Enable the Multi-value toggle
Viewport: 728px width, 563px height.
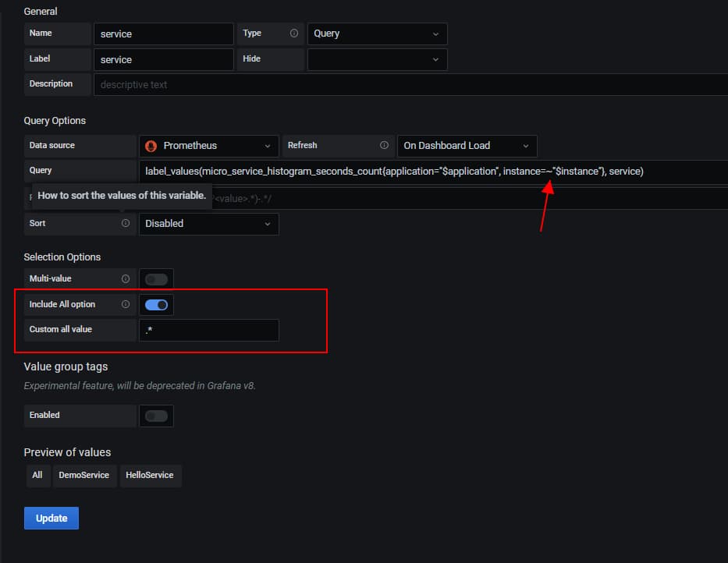pos(156,279)
